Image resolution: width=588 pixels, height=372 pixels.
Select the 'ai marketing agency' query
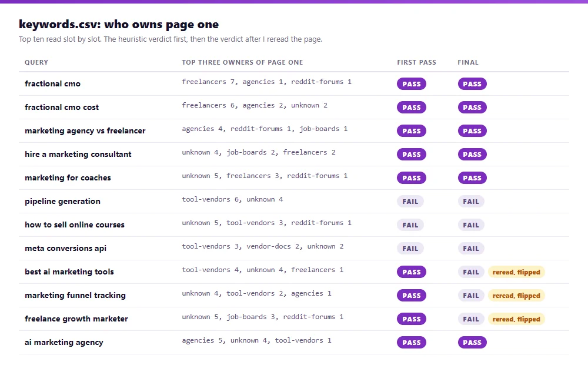pos(64,343)
